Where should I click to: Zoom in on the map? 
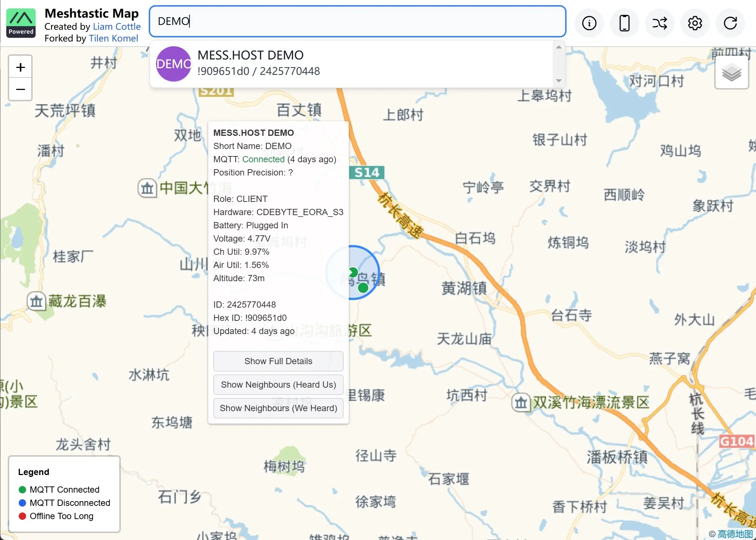pos(20,66)
